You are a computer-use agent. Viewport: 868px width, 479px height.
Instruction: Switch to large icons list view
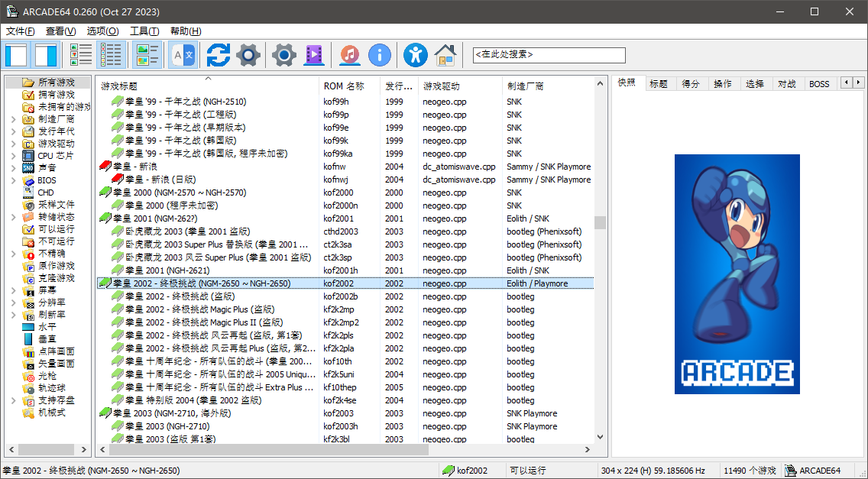[81, 55]
